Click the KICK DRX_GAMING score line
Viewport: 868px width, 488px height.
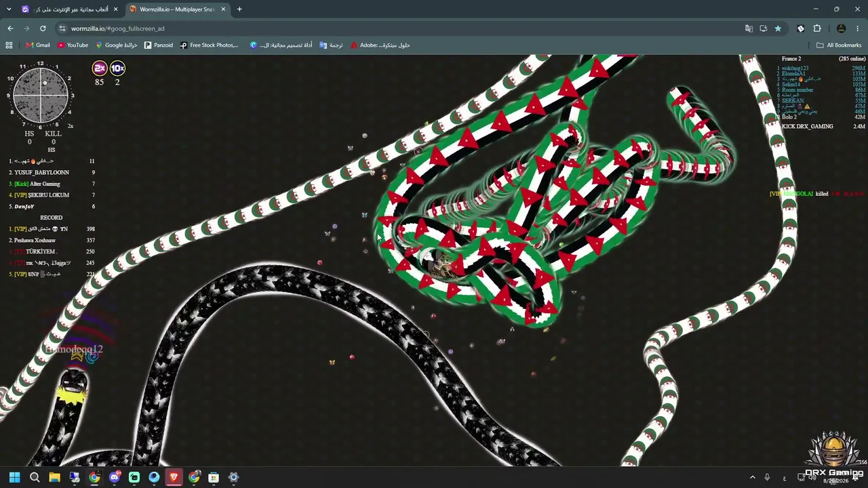(x=823, y=127)
